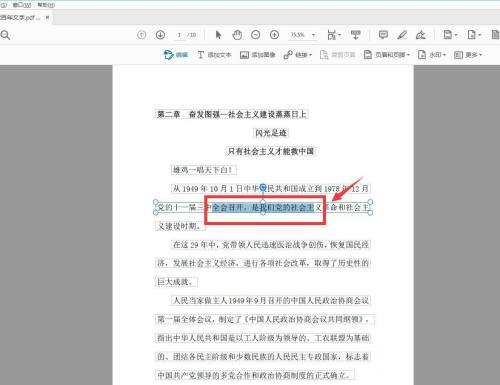Open the 帮助(H) help menu
This screenshot has height=385, width=500.
46,5
